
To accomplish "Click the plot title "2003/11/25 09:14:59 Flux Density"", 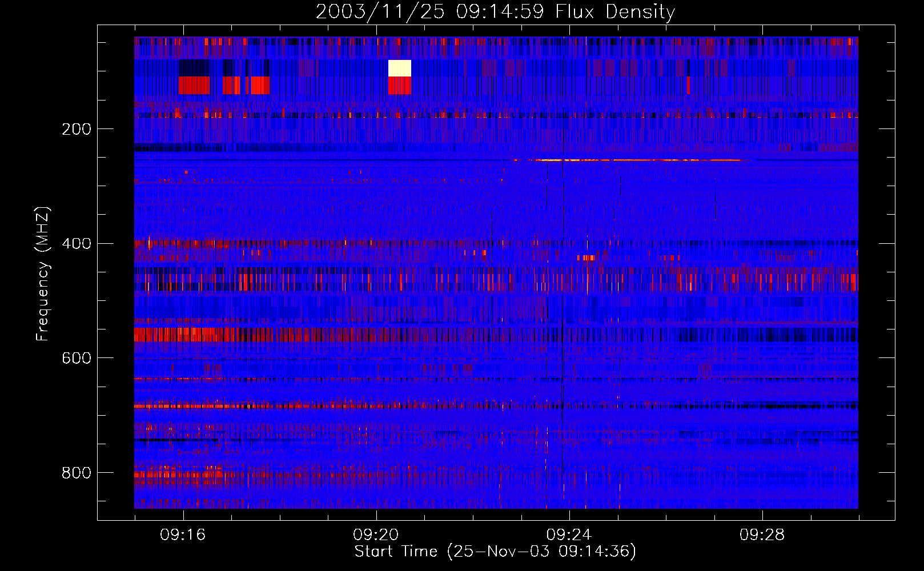I will [496, 11].
